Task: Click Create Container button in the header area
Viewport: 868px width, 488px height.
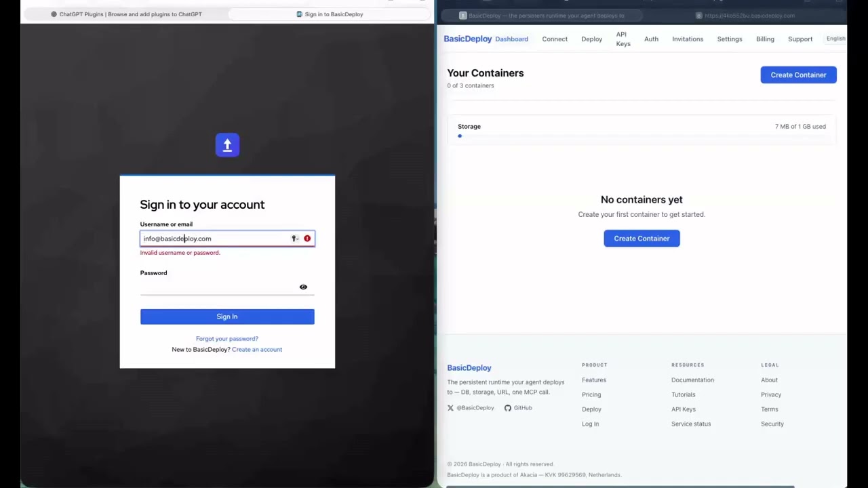Action: [798, 75]
